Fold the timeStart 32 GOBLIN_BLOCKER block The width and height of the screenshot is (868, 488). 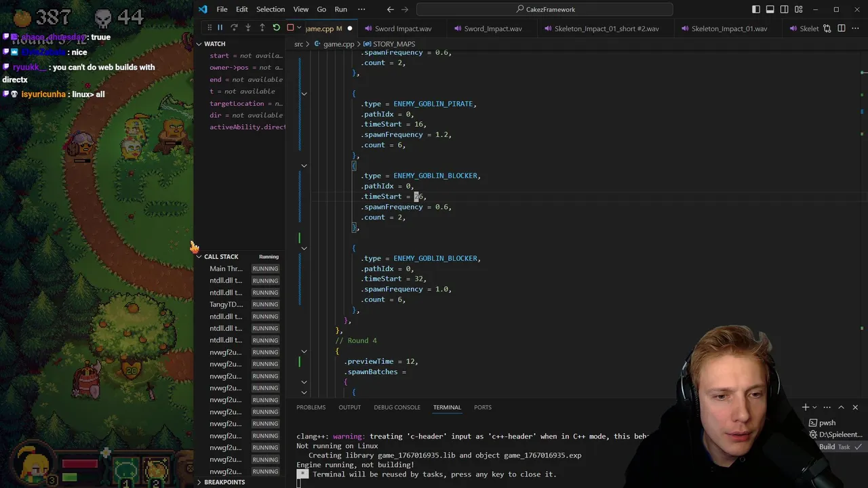304,248
